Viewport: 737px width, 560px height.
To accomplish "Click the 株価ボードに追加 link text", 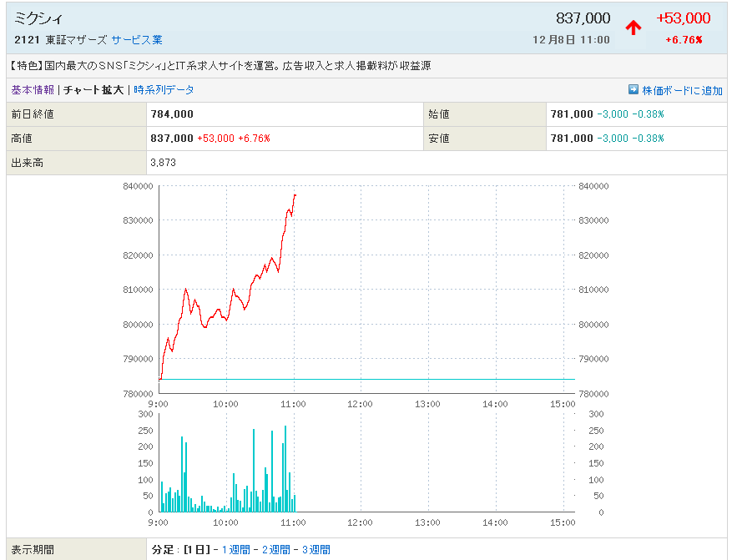I will (683, 90).
